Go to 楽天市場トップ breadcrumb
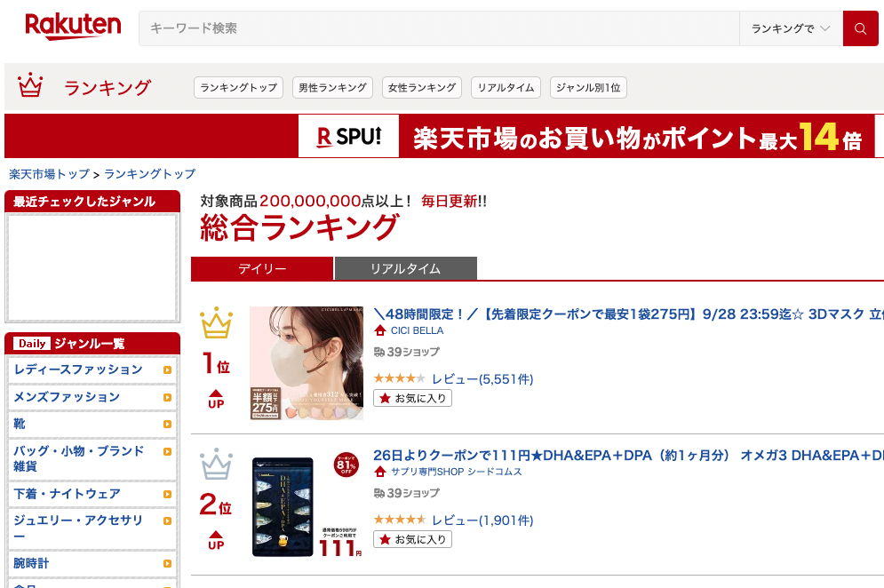Viewport: 884px width, 588px height. coord(50,174)
